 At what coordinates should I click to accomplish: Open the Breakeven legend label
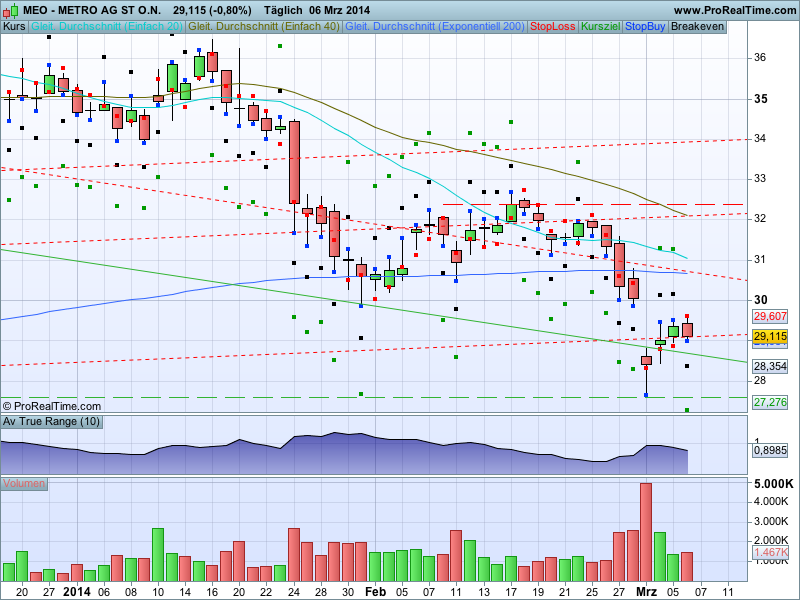pos(697,27)
